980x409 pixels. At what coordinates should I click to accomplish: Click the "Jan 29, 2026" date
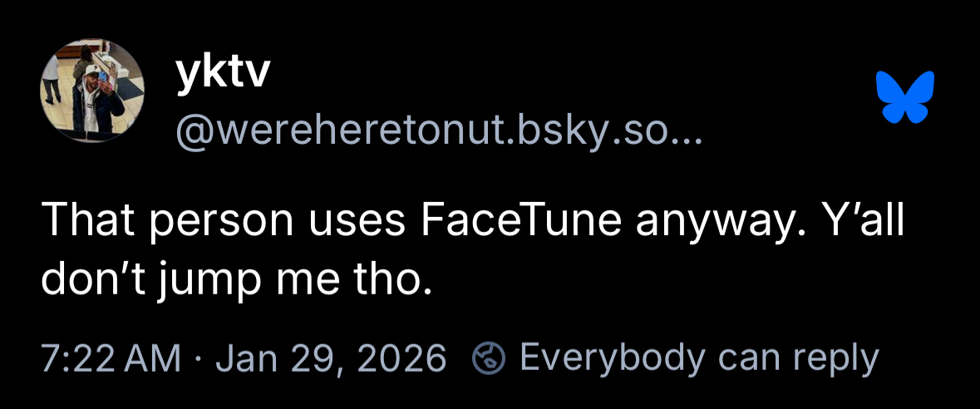331,357
